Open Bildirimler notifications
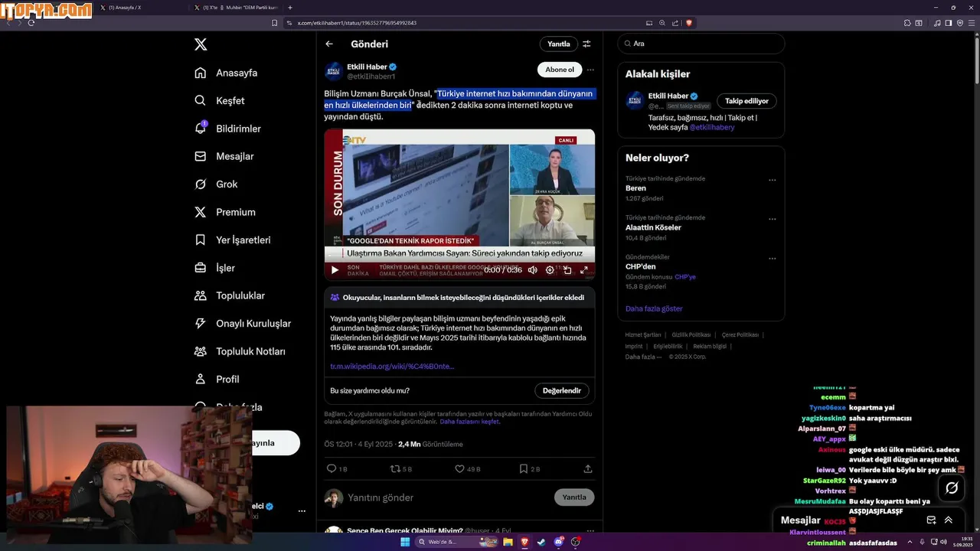 pyautogui.click(x=227, y=129)
